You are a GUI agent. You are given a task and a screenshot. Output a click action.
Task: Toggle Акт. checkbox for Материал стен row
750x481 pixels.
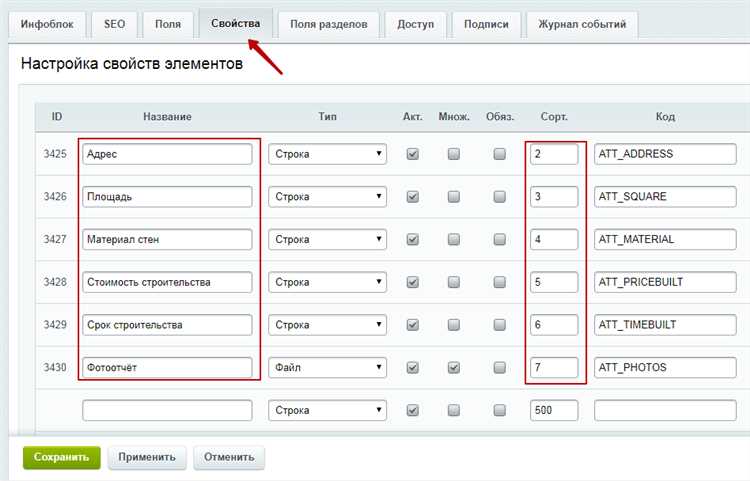point(412,239)
